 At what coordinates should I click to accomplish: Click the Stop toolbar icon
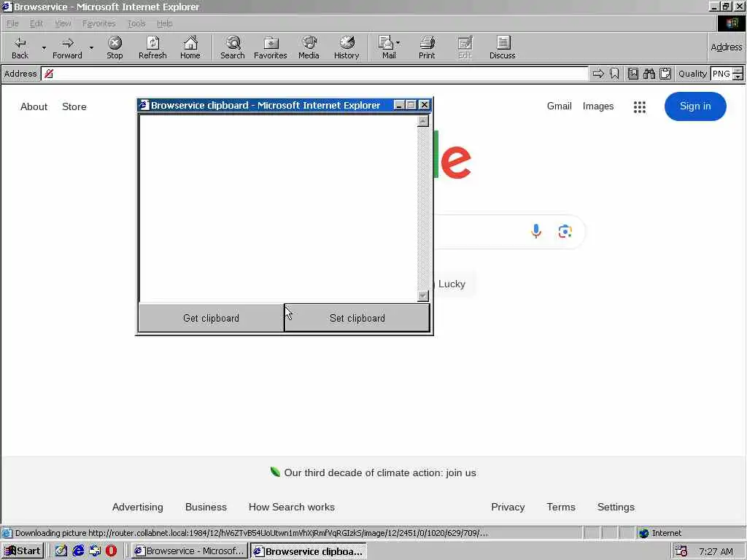tap(115, 47)
